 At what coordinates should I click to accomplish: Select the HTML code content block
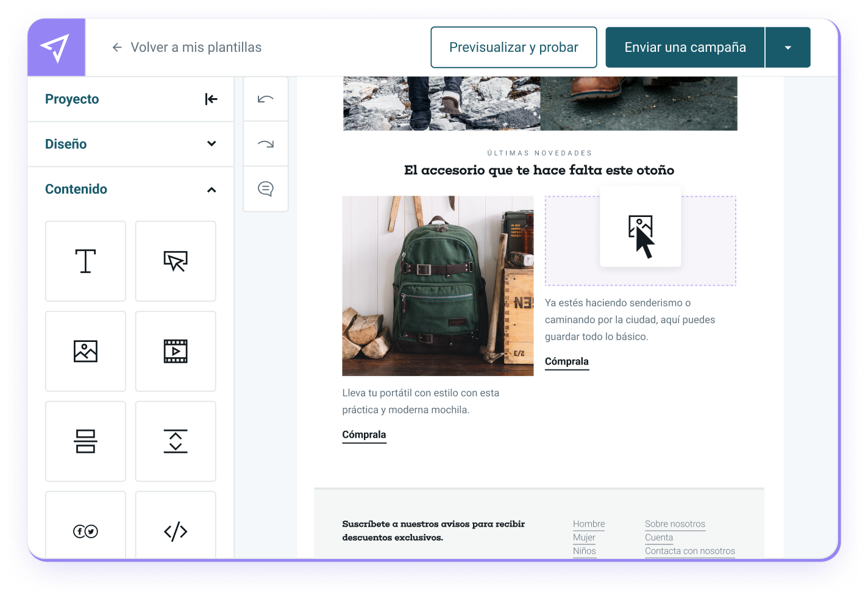[x=176, y=525]
